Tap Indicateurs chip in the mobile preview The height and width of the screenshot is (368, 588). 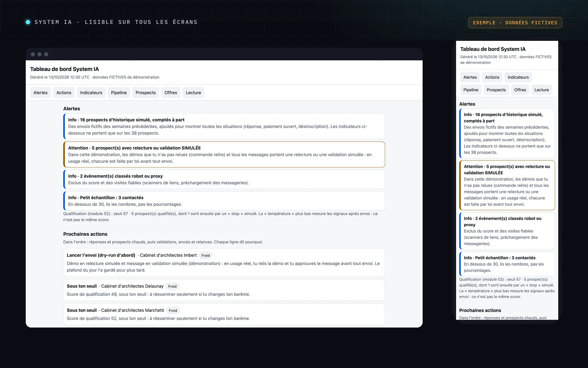(x=518, y=77)
